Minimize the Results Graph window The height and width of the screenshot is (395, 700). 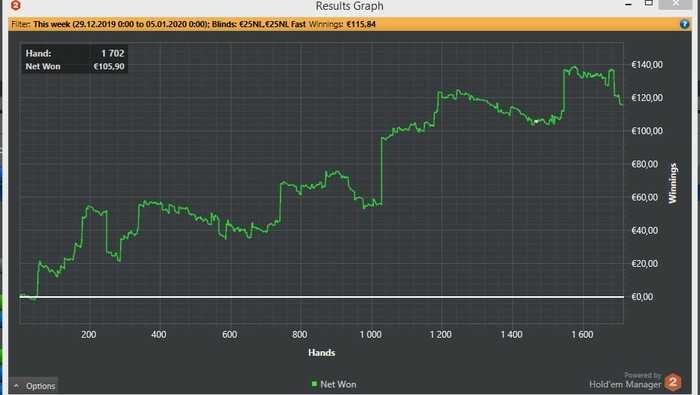coord(628,4)
